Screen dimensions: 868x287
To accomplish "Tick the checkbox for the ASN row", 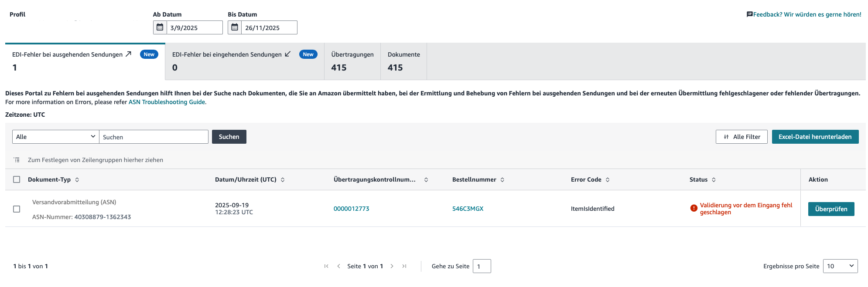I will click(x=17, y=209).
